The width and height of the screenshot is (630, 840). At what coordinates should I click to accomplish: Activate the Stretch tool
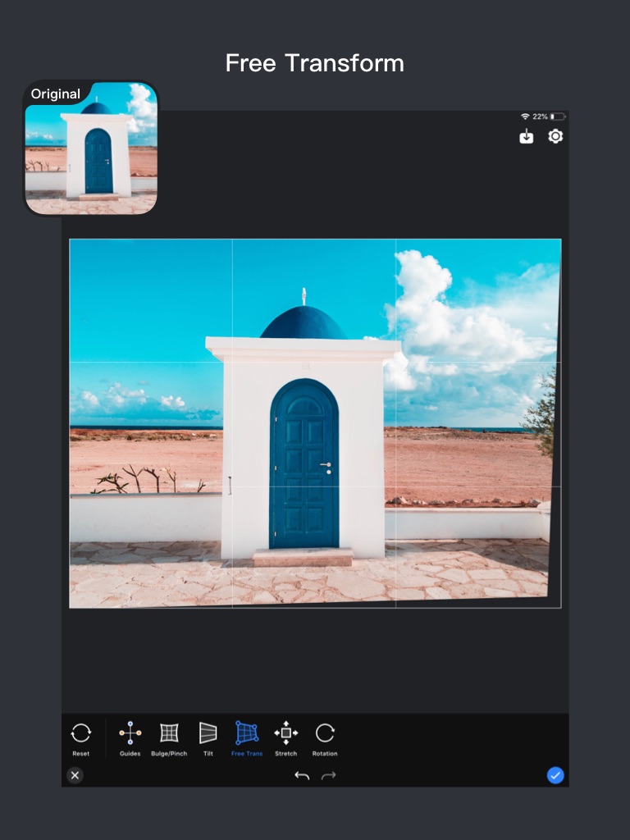(286, 738)
